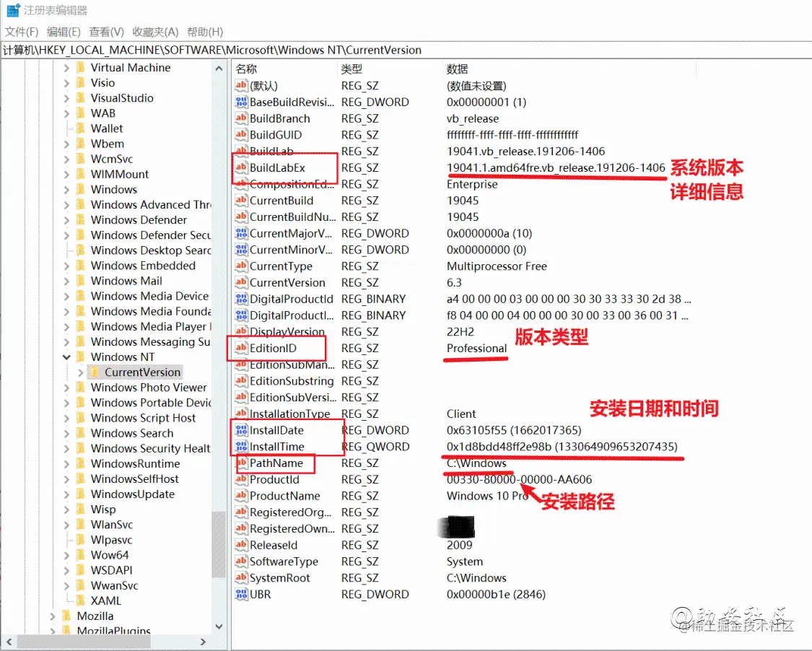The image size is (812, 651).
Task: Expand the Mozilla key
Action: [x=52, y=616]
